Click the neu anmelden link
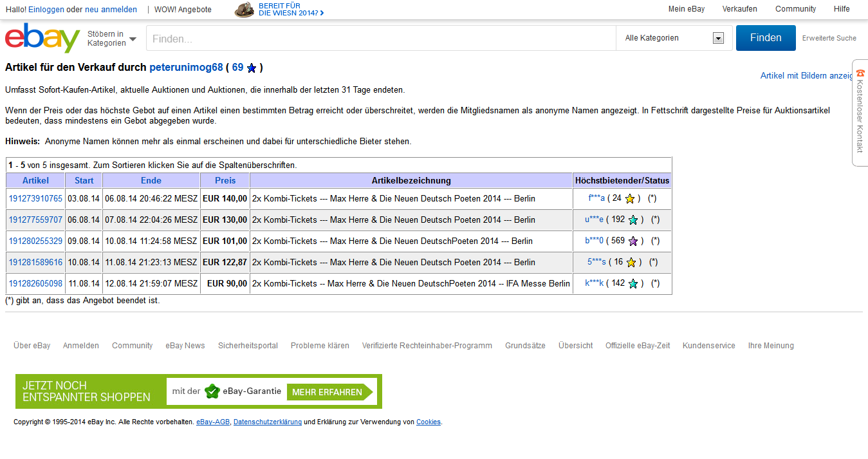 pyautogui.click(x=111, y=10)
